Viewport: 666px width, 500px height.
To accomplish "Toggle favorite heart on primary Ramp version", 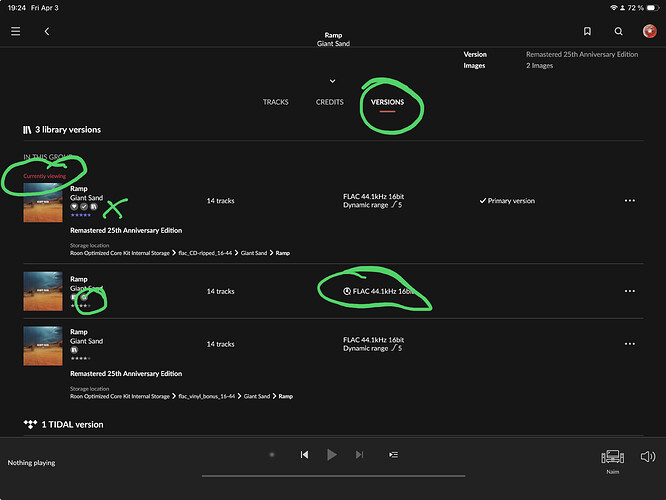I will [x=74, y=206].
